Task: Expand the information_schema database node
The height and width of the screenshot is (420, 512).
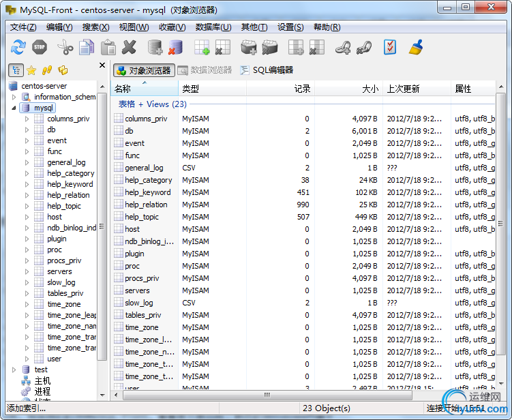Action: click(x=14, y=97)
